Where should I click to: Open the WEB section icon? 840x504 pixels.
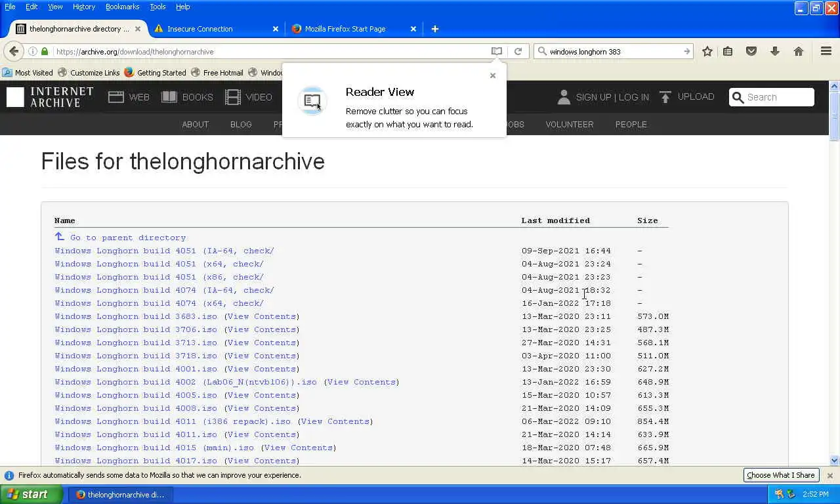[116, 97]
